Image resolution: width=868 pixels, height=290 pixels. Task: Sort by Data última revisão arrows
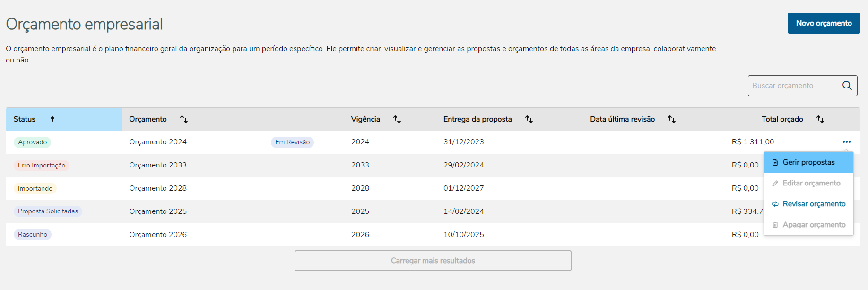pos(671,119)
